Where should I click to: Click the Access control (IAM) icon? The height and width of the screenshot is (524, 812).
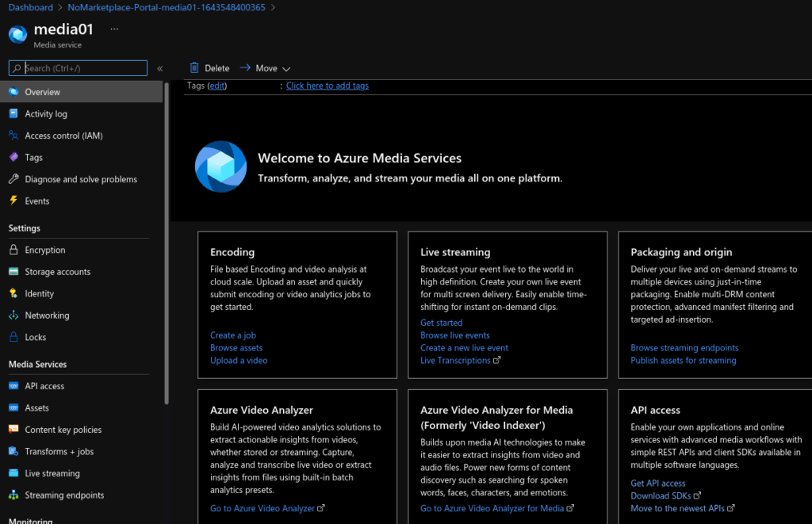[x=13, y=135]
